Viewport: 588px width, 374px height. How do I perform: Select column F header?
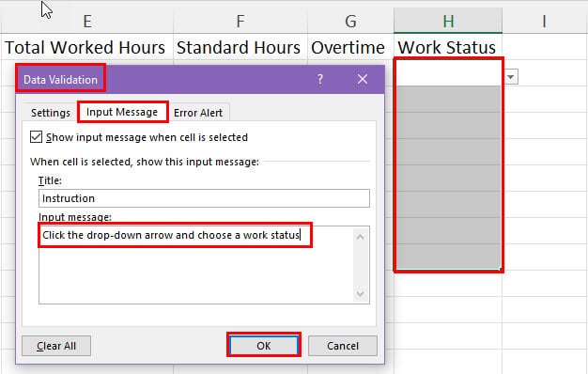[240, 21]
